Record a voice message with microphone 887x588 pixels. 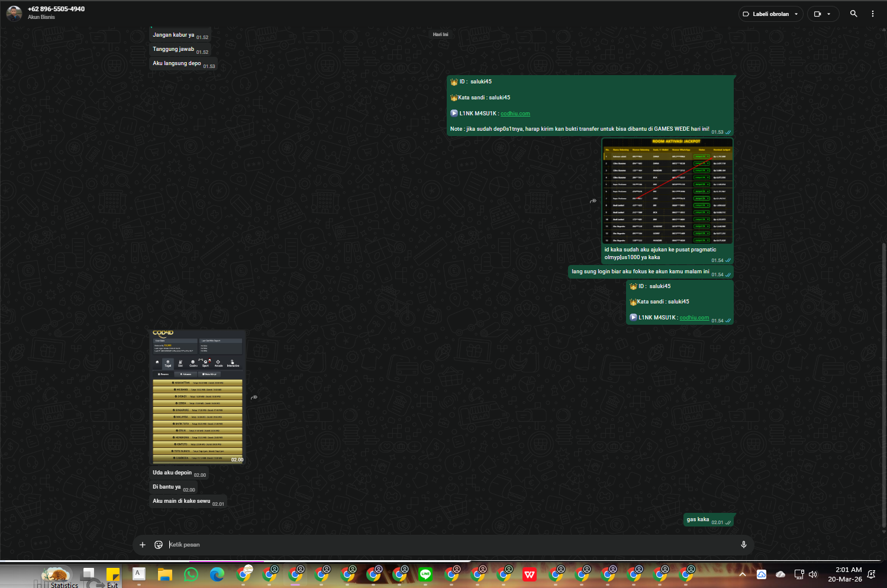744,545
